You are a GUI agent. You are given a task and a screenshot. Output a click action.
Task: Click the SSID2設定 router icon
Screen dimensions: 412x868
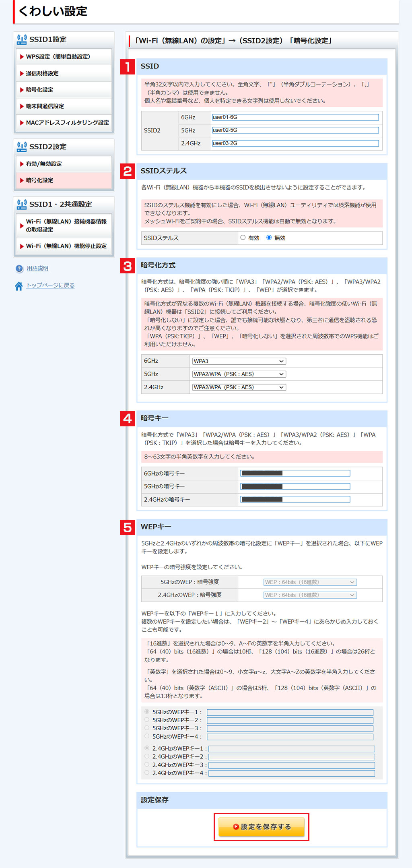click(x=22, y=147)
